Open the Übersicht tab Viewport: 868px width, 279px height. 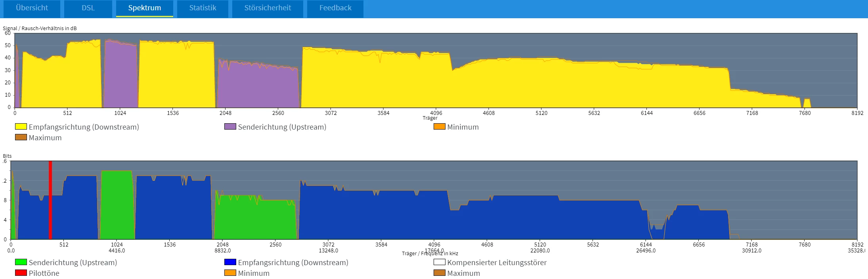[32, 8]
